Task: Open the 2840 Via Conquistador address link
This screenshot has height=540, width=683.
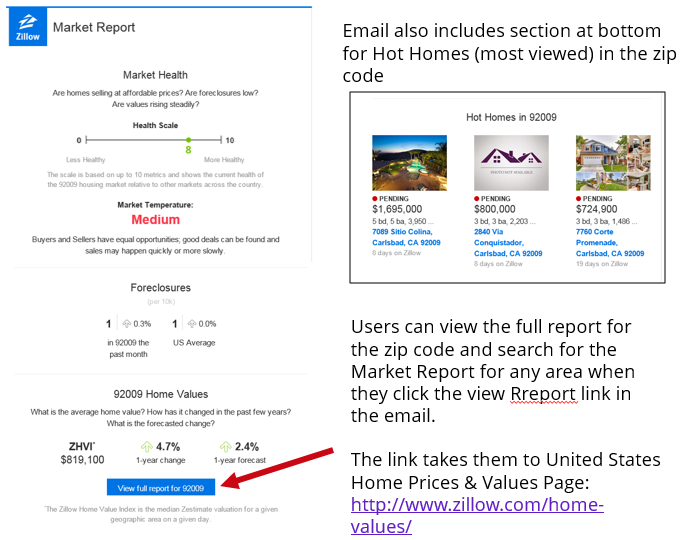Action: (x=508, y=243)
